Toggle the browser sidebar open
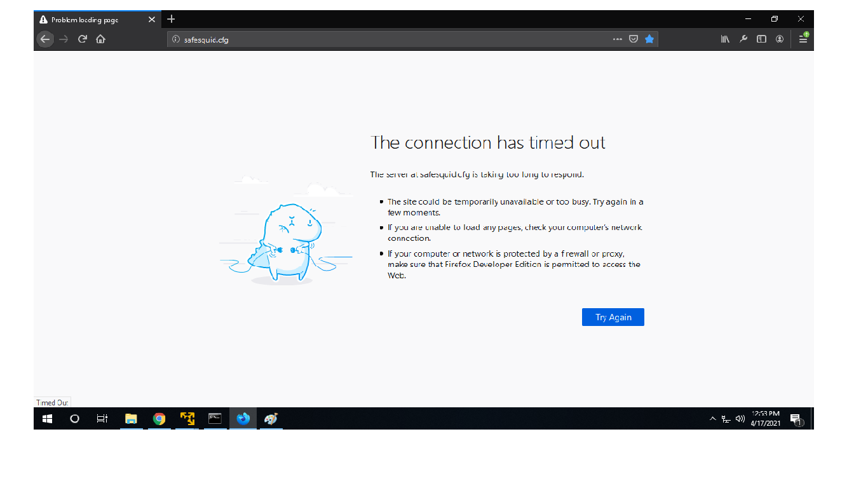This screenshot has width=868, height=488. 761,39
